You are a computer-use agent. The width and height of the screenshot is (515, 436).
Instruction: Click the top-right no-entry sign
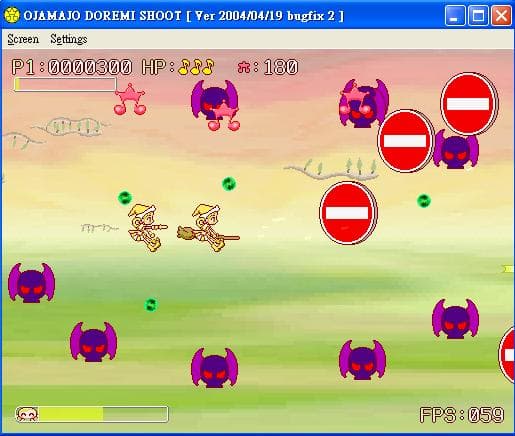tap(469, 104)
